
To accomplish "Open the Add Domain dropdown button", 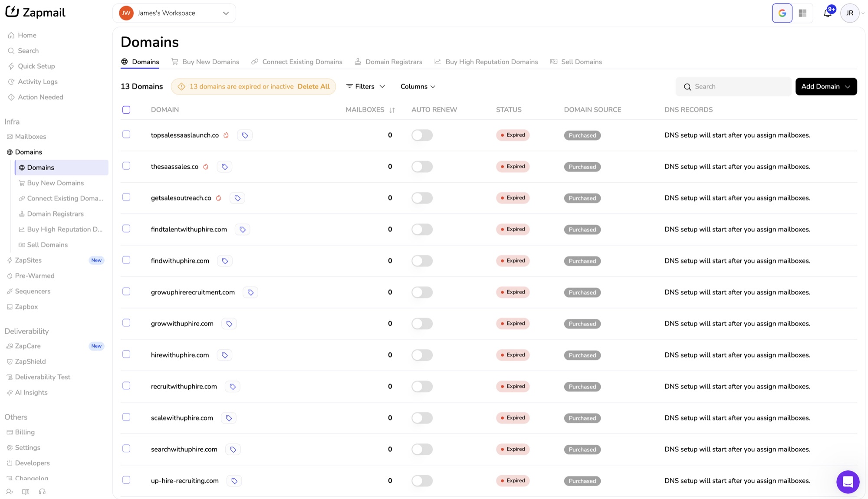I will click(826, 86).
